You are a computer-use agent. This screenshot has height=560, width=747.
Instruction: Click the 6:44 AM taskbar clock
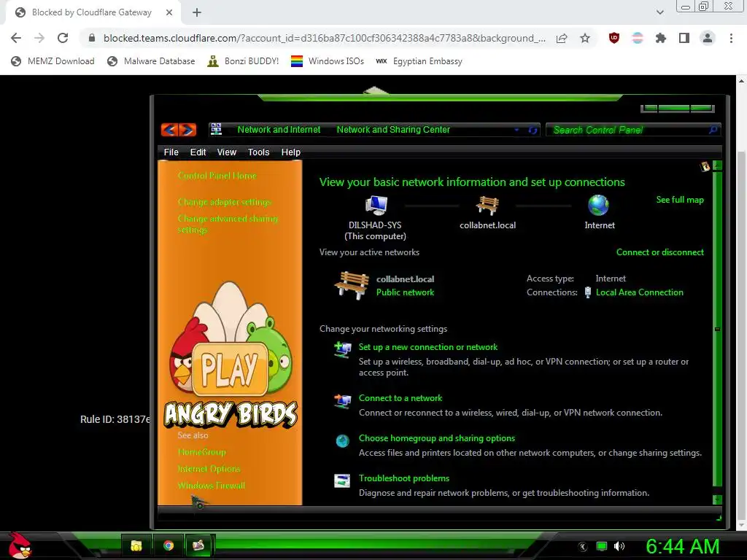point(682,546)
